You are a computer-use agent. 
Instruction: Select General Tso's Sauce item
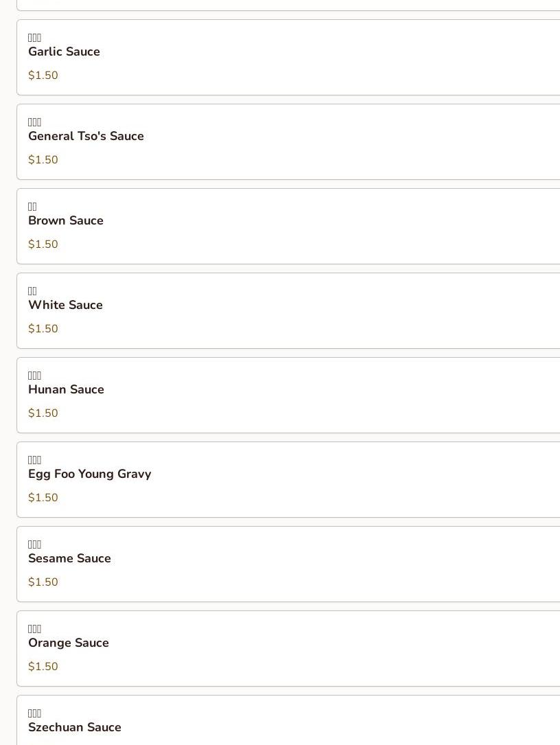tap(86, 137)
